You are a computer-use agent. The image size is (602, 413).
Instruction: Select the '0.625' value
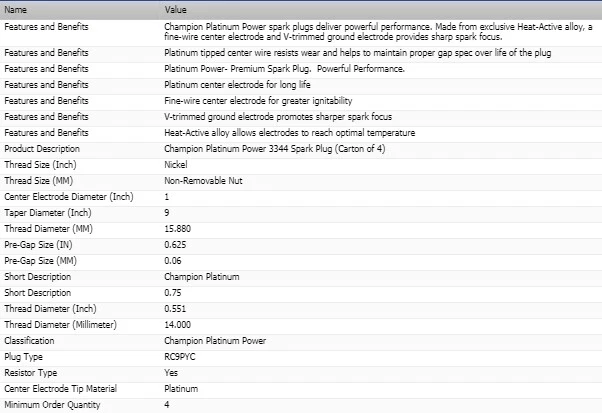[175, 245]
